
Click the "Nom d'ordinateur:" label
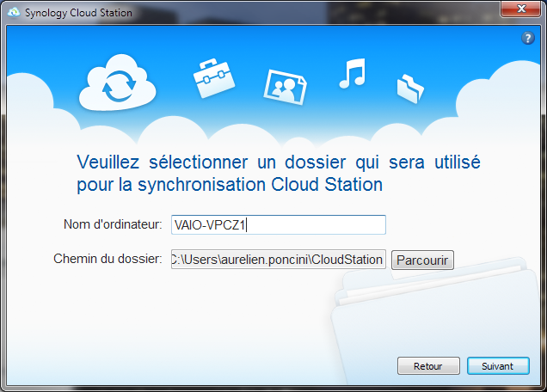click(113, 224)
